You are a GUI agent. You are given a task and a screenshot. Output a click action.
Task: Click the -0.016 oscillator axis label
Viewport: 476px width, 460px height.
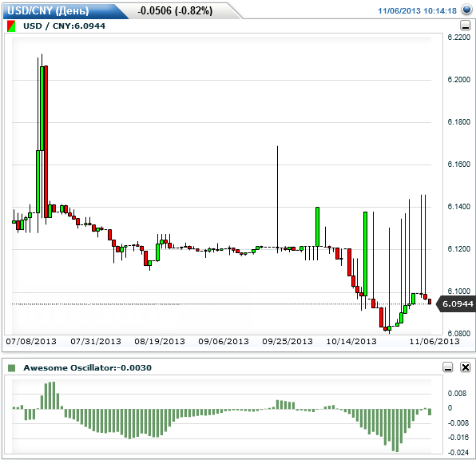458,438
